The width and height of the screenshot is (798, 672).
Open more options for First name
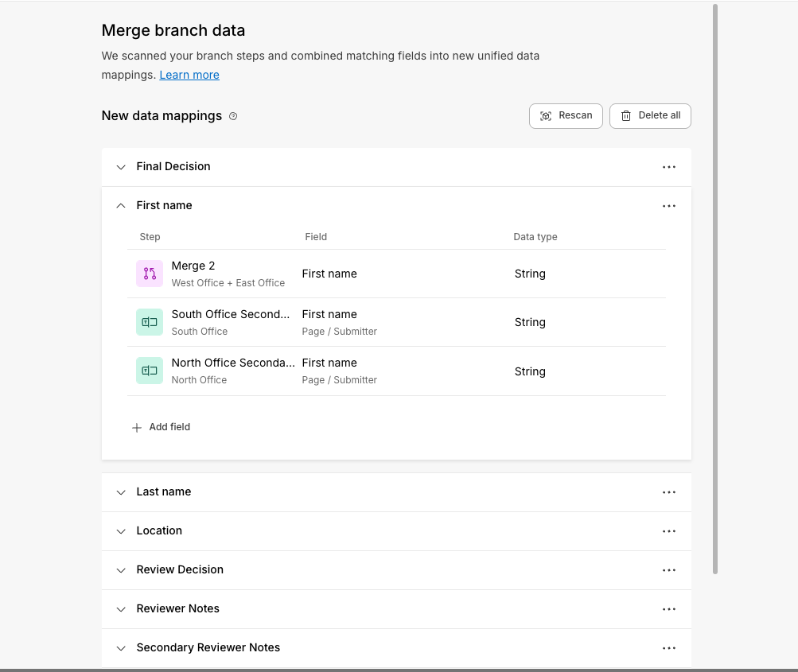[669, 205]
